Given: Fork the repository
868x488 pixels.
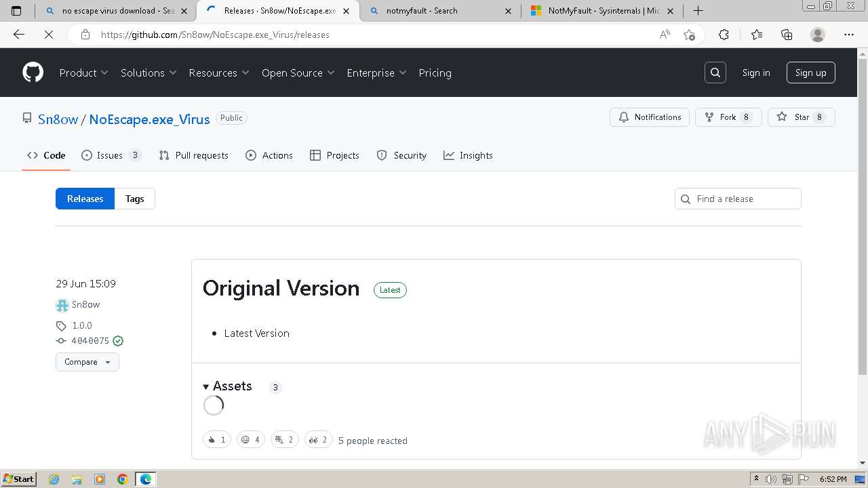Looking at the screenshot, I should click(728, 117).
